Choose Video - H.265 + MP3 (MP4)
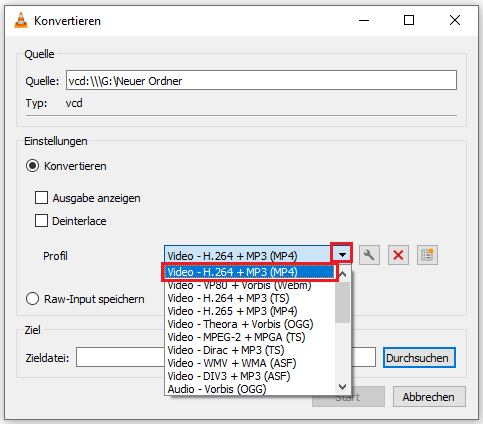 pos(250,311)
